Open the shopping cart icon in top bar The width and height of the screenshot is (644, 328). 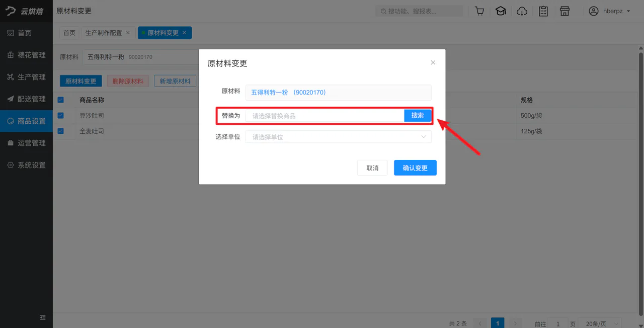tap(479, 11)
